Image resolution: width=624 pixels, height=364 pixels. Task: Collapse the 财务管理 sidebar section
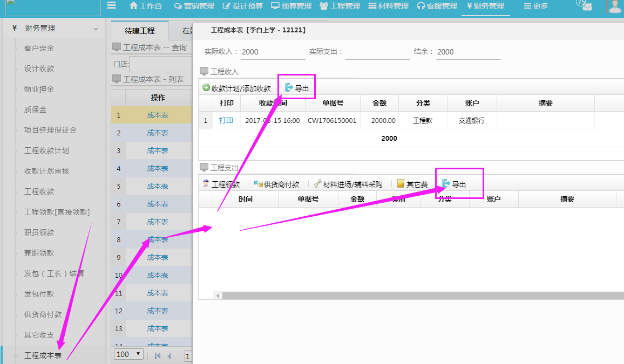96,28
